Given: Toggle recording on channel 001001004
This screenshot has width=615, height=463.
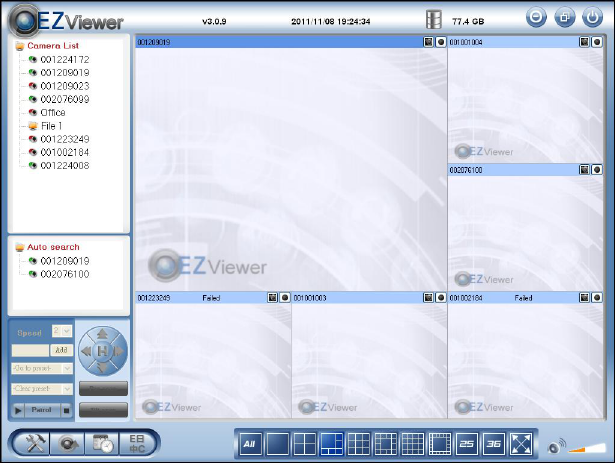Looking at the screenshot, I should click(597, 42).
